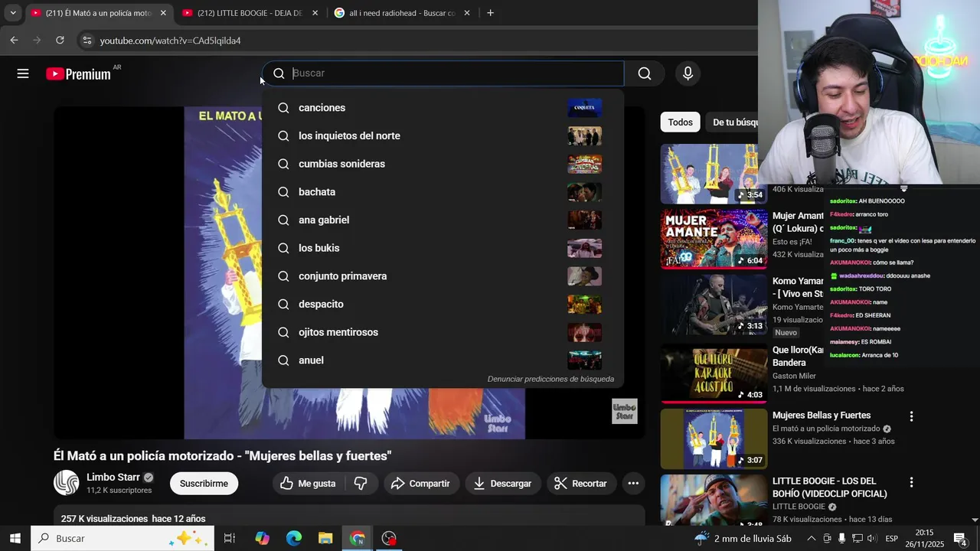Open the notification center icon

point(960,539)
